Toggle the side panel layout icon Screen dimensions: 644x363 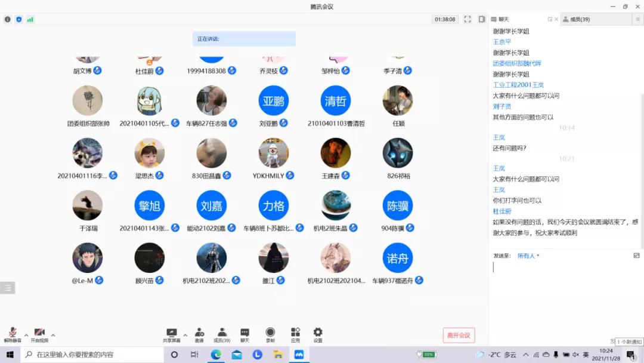(481, 19)
